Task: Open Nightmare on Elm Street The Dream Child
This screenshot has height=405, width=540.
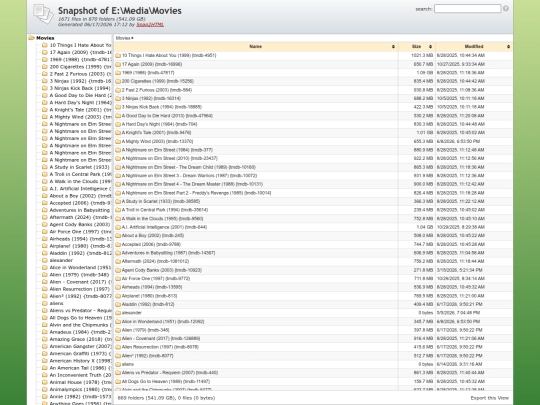Action: coord(189,167)
